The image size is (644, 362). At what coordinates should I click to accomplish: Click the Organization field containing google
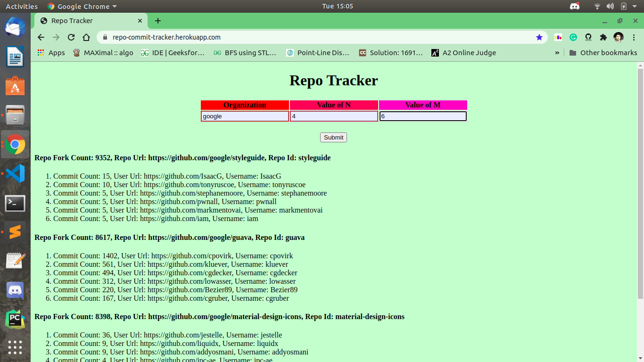(245, 116)
